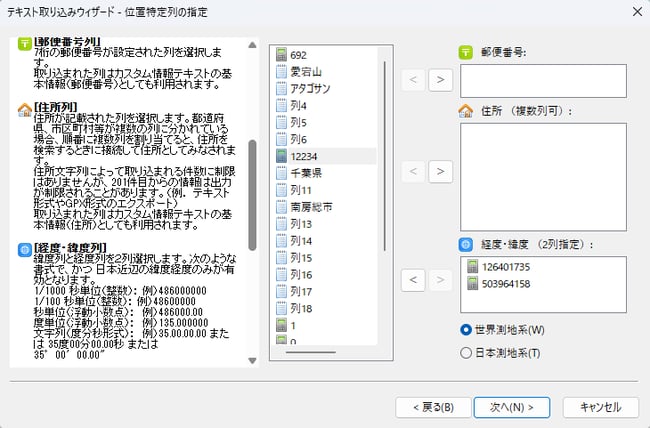
Task: Assign column to 郵便番号 with the > arrow
Action: 439,79
